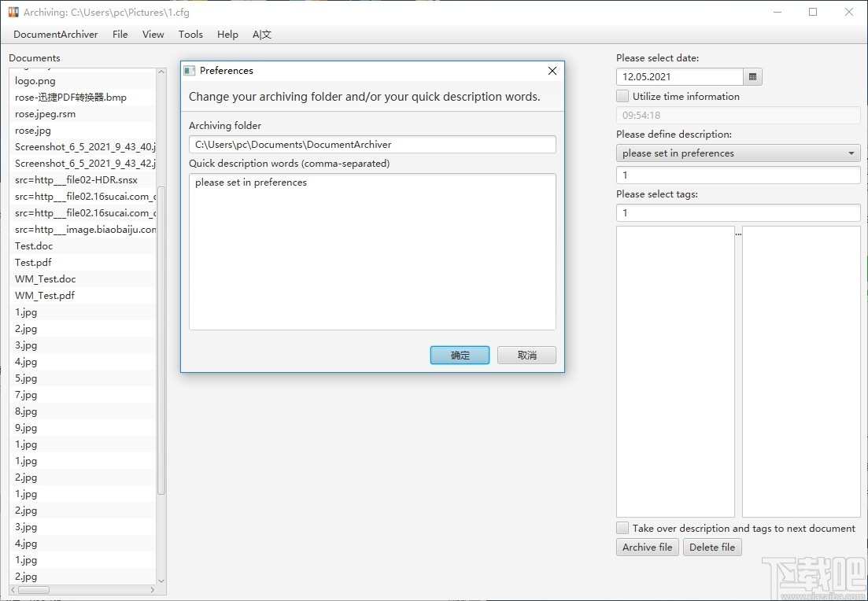Select rose.jpg in Documents list
The height and width of the screenshot is (601, 868).
coord(83,131)
